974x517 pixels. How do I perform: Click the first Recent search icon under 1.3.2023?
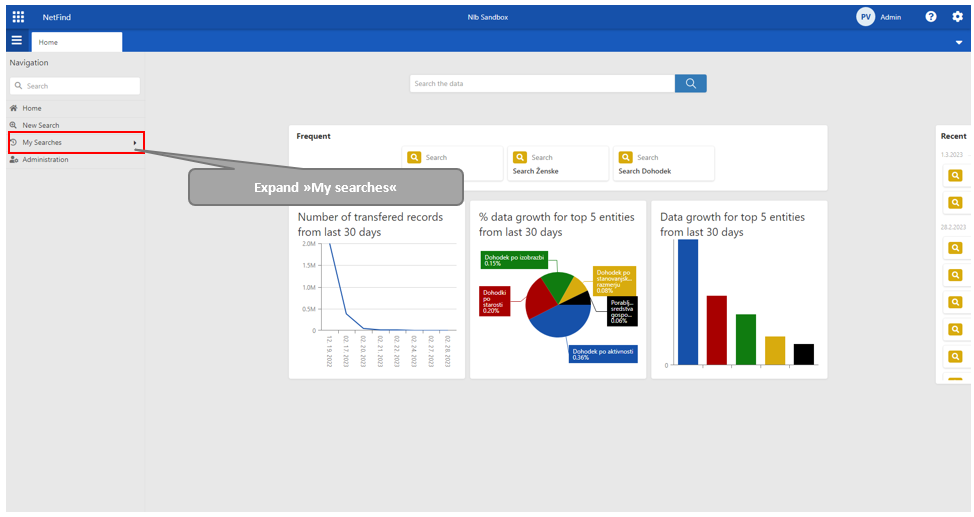click(x=955, y=176)
